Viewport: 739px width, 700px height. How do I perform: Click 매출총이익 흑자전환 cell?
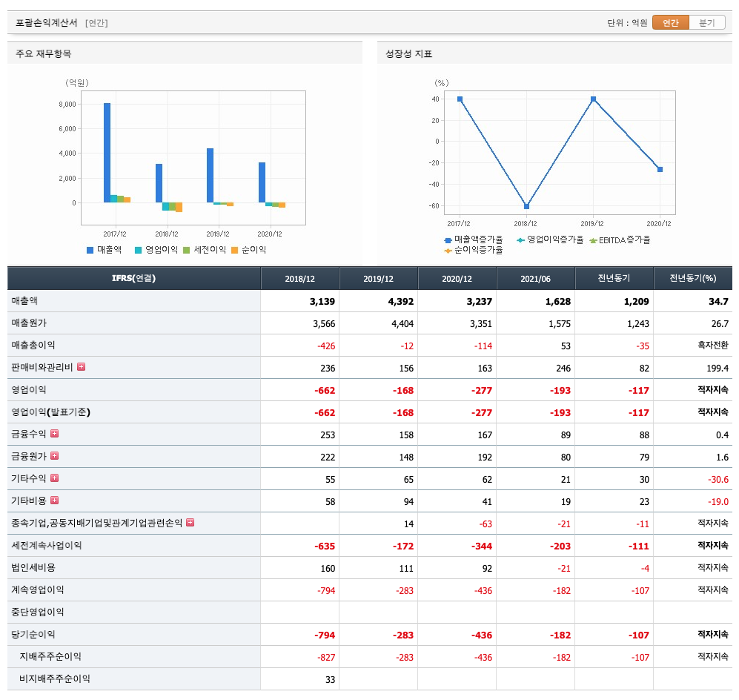[713, 345]
